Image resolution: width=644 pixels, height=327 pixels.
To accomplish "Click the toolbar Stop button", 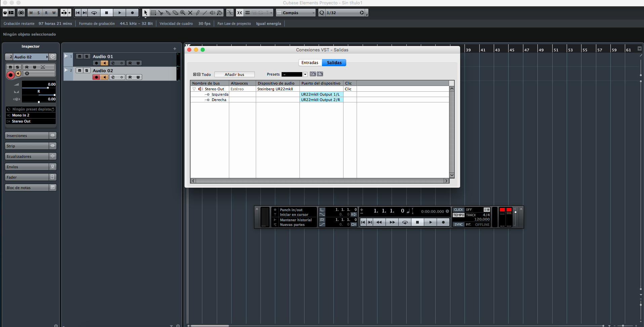I will click(107, 13).
